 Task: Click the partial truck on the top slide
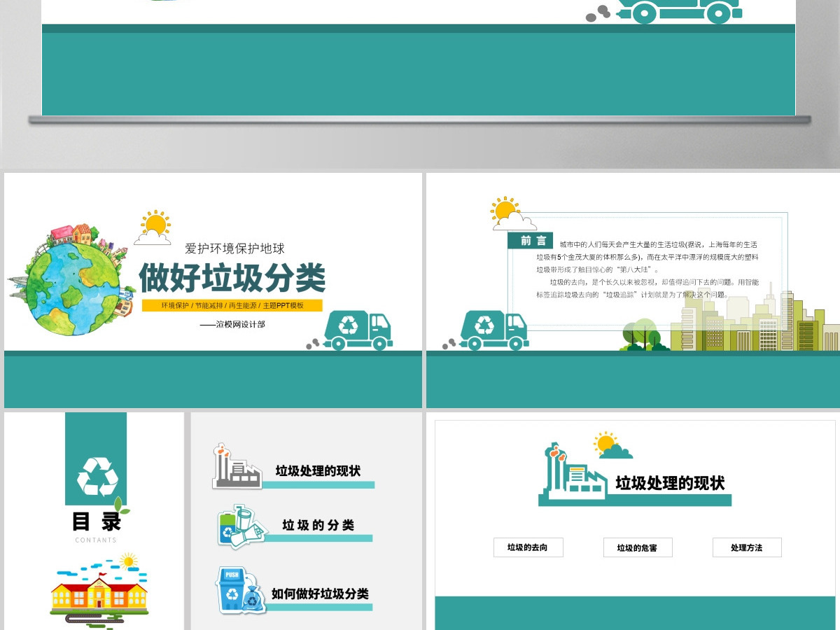[664, 11]
